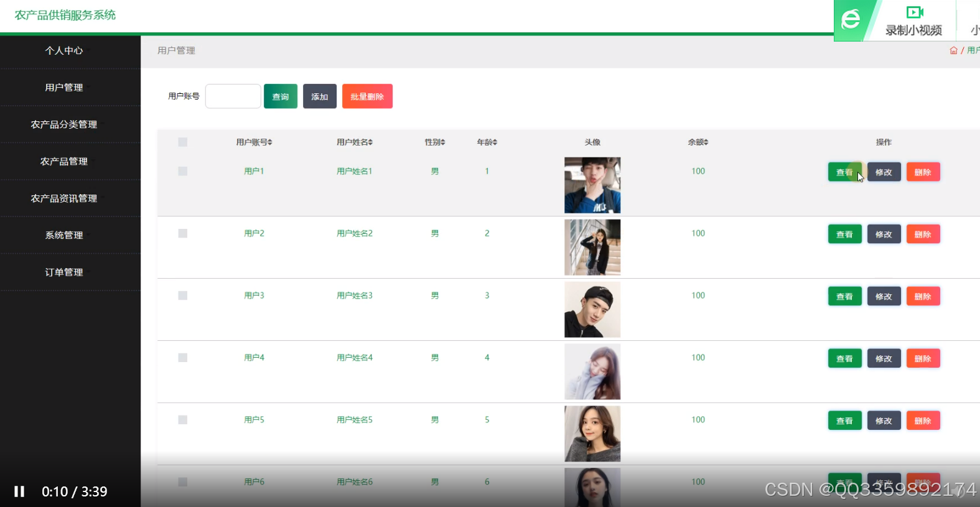Click the 添加 add button

pos(320,96)
